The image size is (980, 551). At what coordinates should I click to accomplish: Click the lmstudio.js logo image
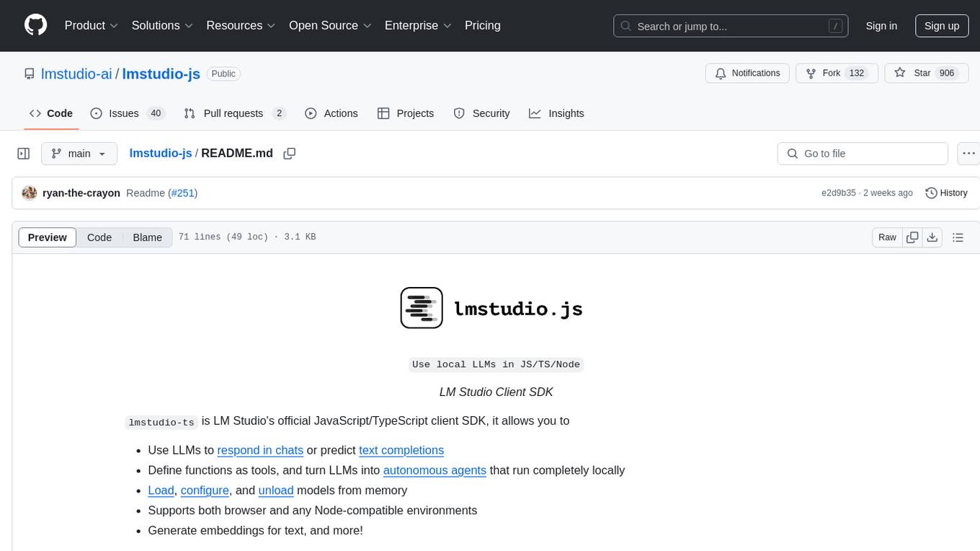pyautogui.click(x=491, y=308)
